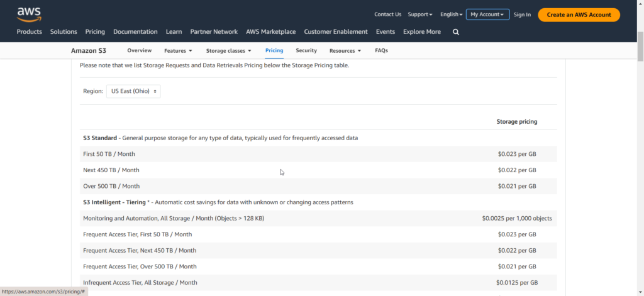Go to the FAQs tab
The width and height of the screenshot is (644, 296).
click(x=381, y=50)
